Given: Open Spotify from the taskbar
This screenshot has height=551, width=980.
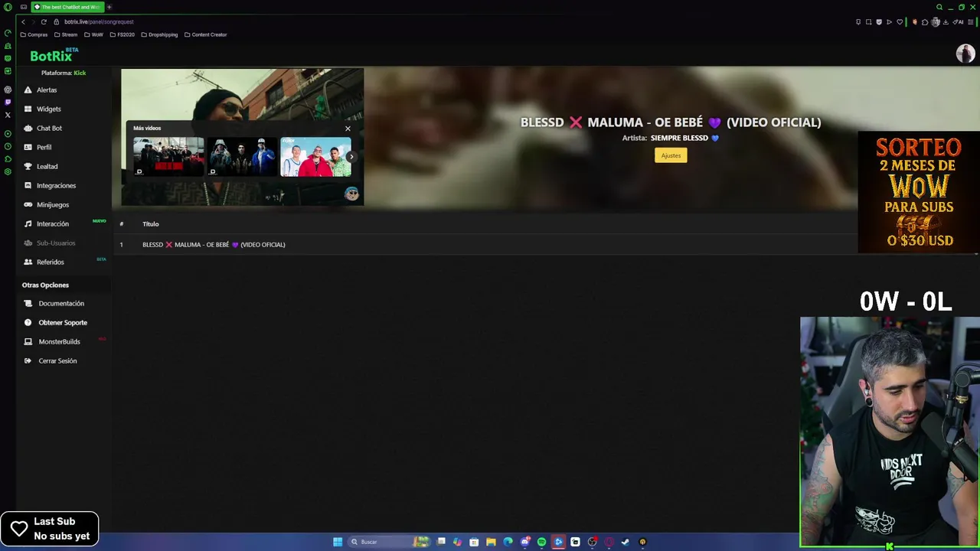Looking at the screenshot, I should tap(541, 542).
